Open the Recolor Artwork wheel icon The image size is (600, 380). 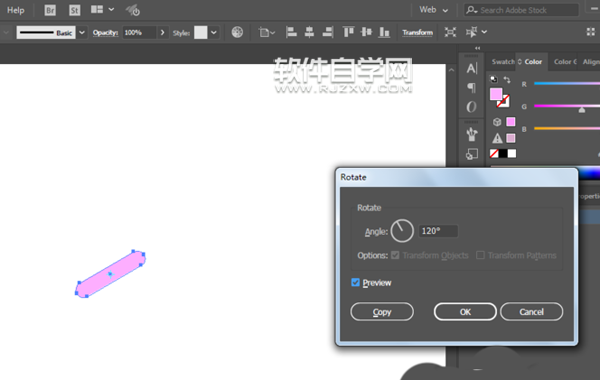(237, 32)
